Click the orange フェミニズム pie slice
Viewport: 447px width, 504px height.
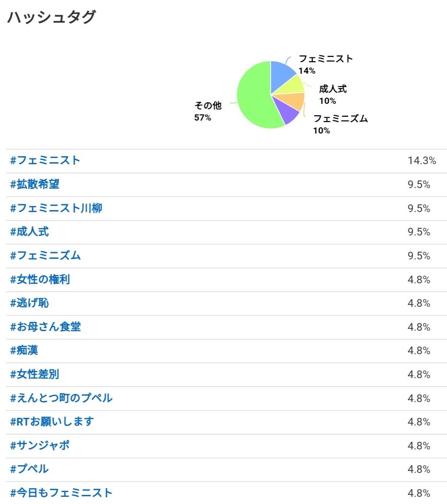[x=292, y=101]
